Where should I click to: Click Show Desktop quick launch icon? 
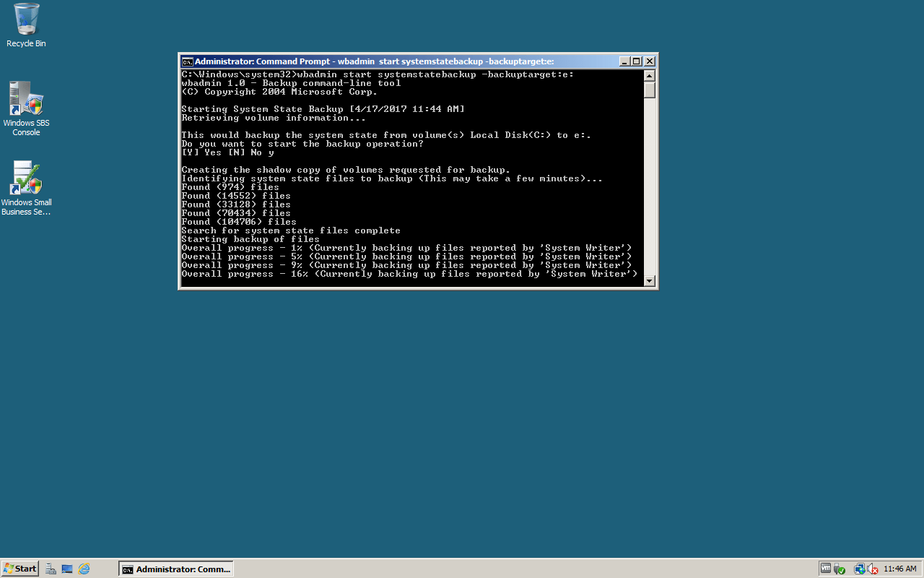[x=67, y=569]
